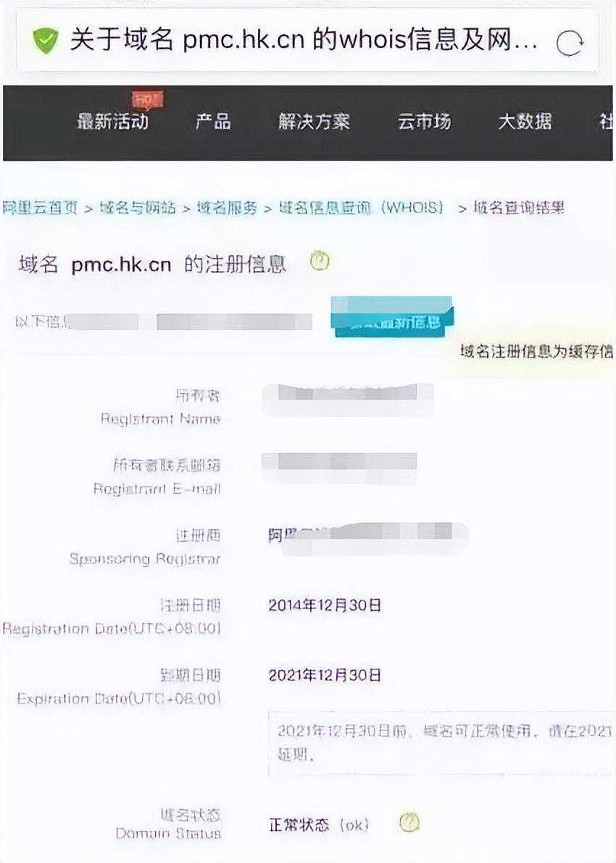Click the 热 badge above 最新活动
This screenshot has width=616, height=863.
tap(148, 100)
